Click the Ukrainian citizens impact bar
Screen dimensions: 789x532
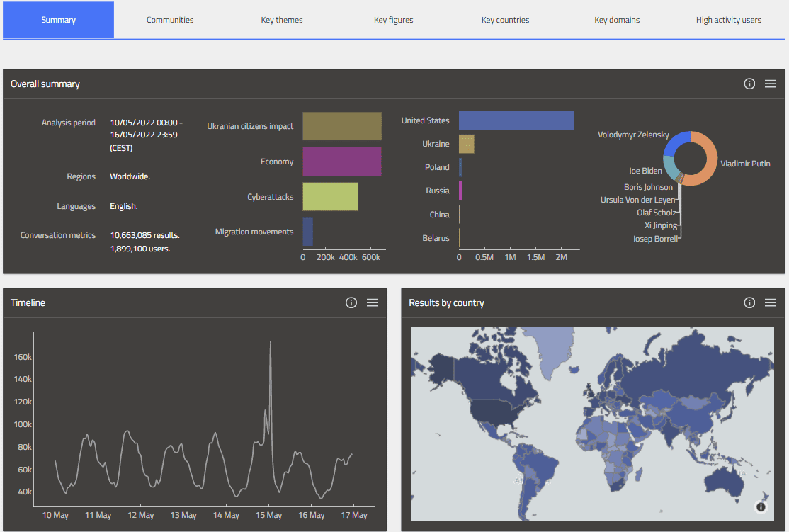[x=341, y=126]
